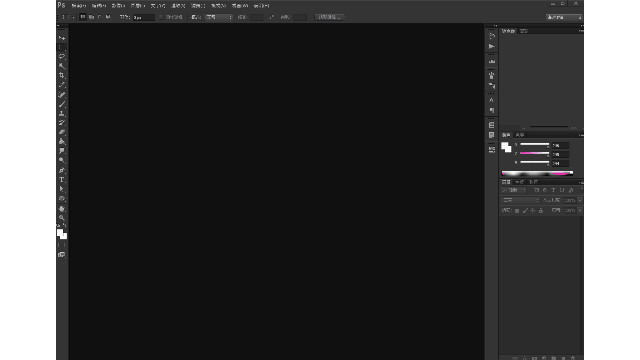Click the Feather input field
The height and width of the screenshot is (360, 640).
click(x=144, y=17)
